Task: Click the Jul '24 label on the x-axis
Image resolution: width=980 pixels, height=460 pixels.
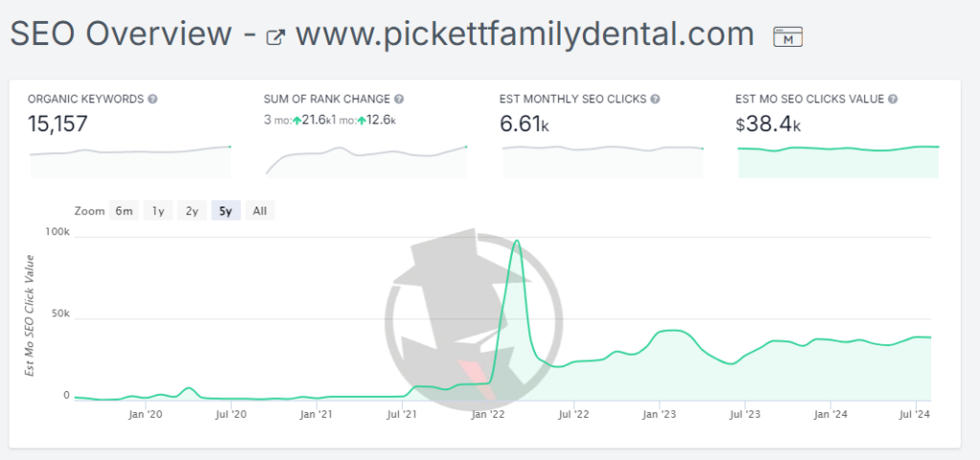Action: (916, 414)
